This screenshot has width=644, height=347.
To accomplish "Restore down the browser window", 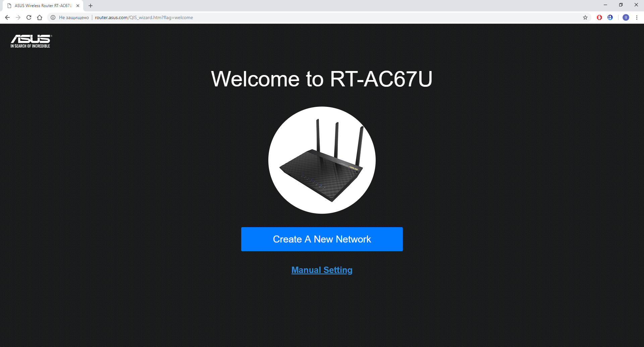I will point(621,5).
